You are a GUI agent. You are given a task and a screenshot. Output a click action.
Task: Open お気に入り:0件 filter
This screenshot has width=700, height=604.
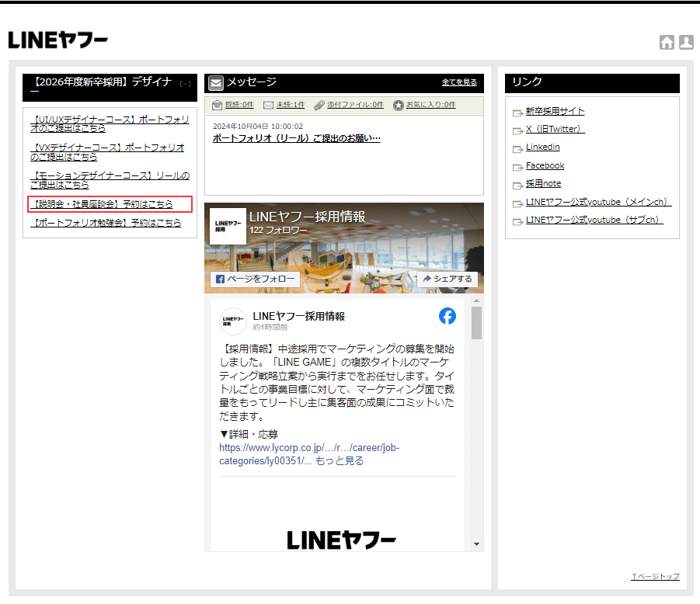431,104
